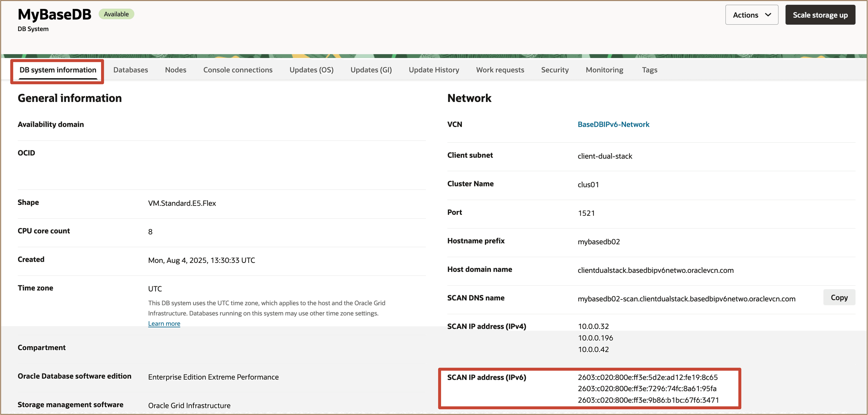Open the Monitoring tab

click(x=604, y=70)
